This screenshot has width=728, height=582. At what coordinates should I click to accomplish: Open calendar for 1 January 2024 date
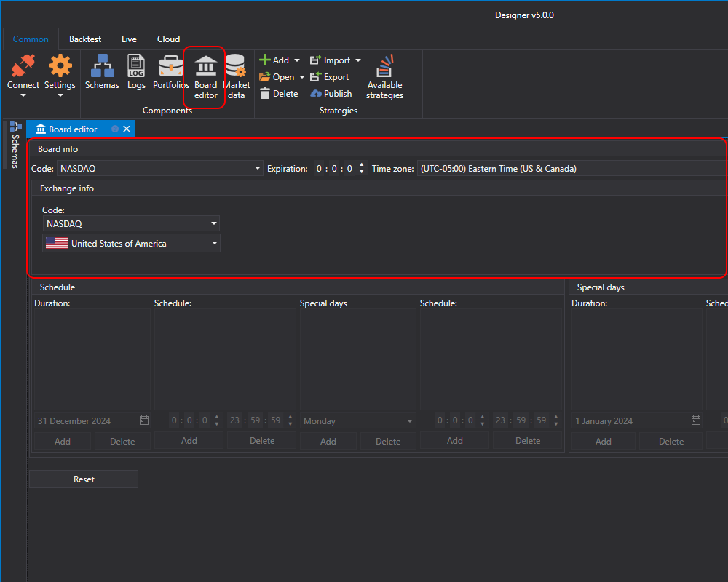coord(695,420)
